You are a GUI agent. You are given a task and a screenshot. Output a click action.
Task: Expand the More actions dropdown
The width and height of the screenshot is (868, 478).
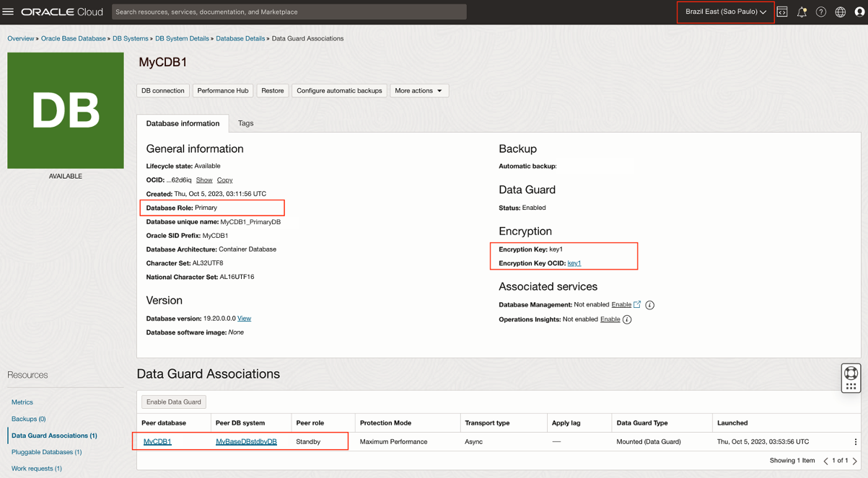[x=418, y=91]
